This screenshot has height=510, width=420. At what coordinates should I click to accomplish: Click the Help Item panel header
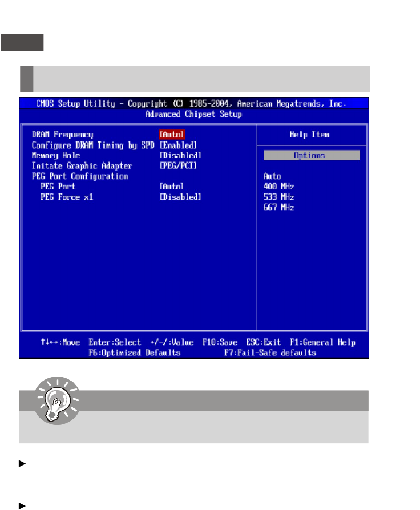(309, 135)
